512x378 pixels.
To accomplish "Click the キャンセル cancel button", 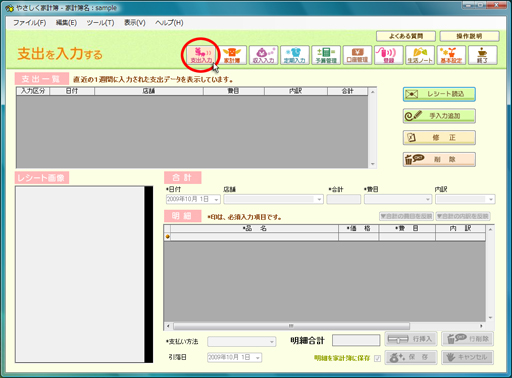I will coord(467,357).
